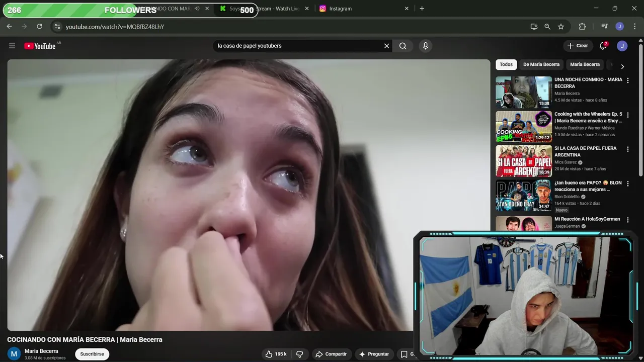Select the Todos filter chip
The width and height of the screenshot is (644, 362).
[x=506, y=64]
